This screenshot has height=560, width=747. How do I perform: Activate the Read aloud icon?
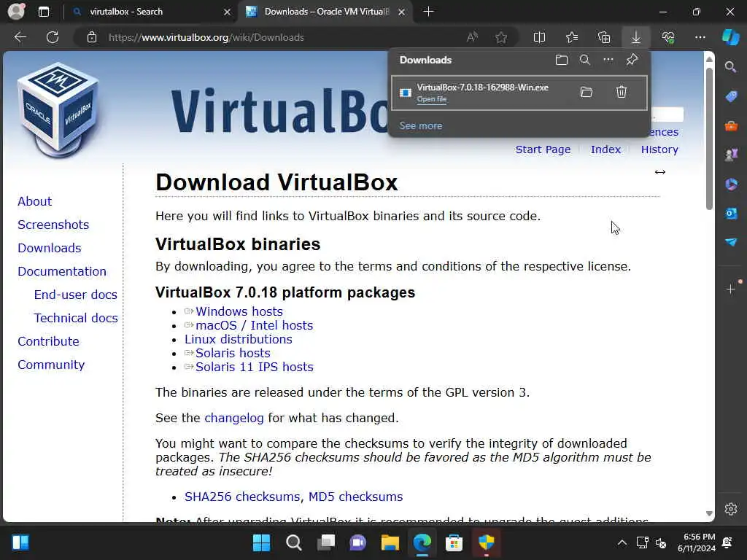(472, 37)
